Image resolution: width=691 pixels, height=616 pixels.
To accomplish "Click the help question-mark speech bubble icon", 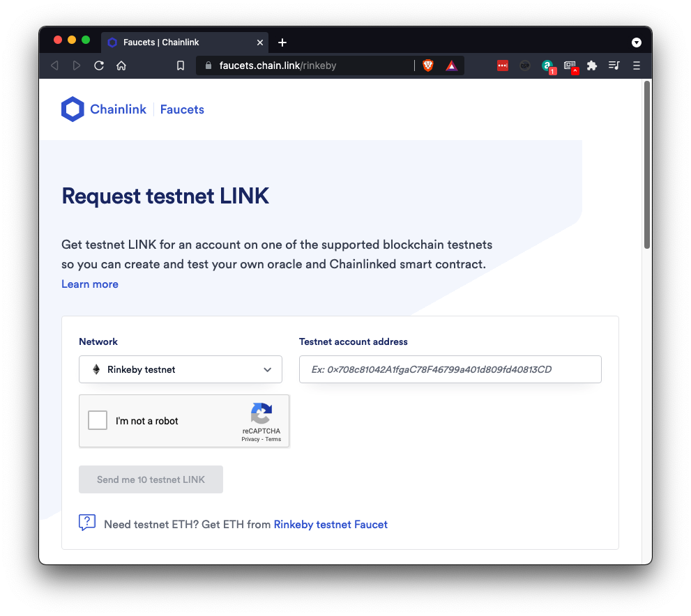I will pyautogui.click(x=87, y=523).
